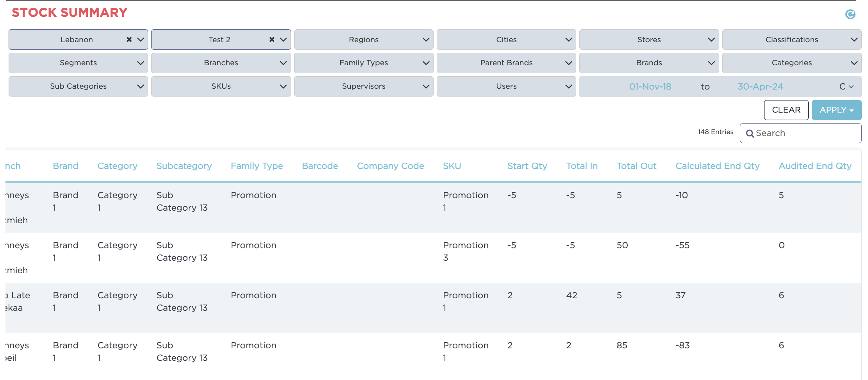
Task: Open the Regions dropdown
Action: click(363, 39)
